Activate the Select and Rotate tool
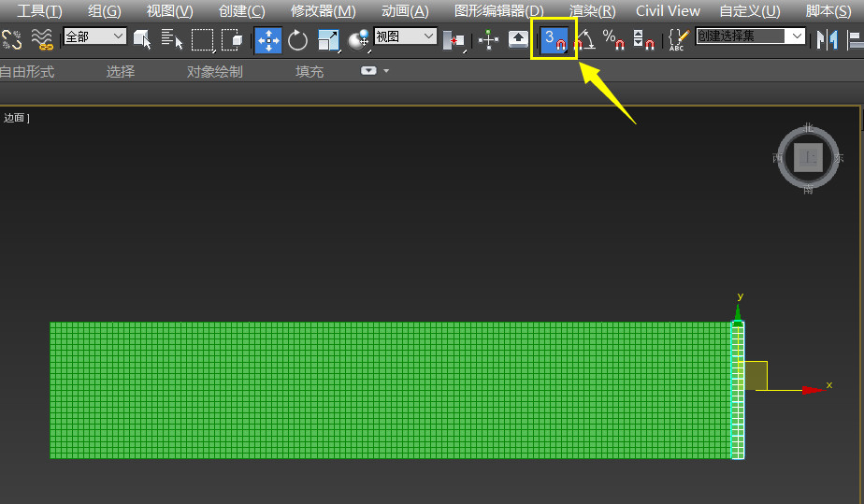Screen dimensions: 864x504 297,40
